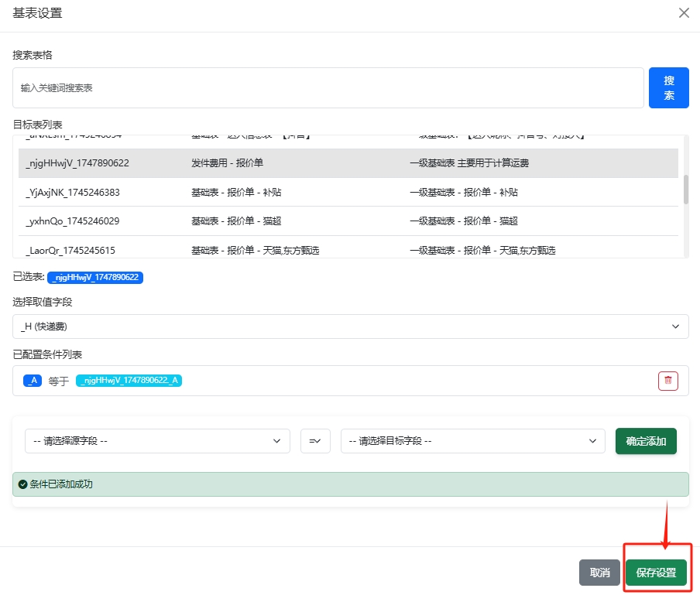Open the = operator dropdown
Screen dimensions: 700x595
315,441
